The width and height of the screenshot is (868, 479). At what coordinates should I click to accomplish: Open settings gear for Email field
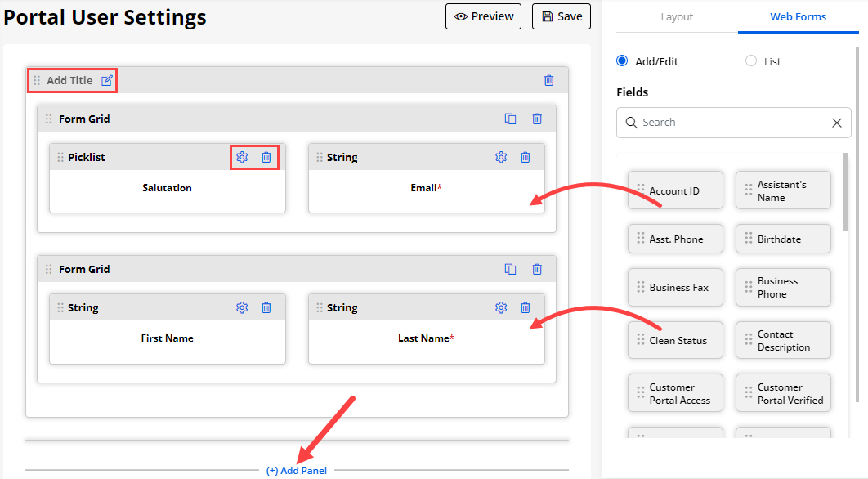tap(501, 157)
